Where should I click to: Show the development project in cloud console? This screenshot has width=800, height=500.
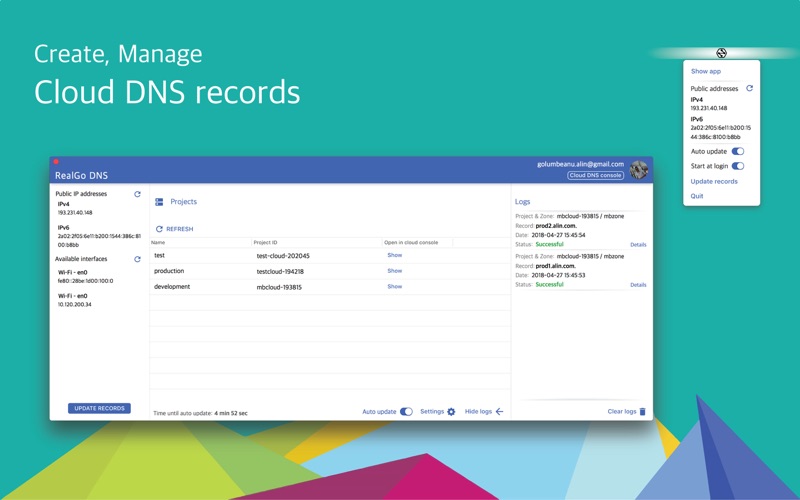click(x=394, y=287)
